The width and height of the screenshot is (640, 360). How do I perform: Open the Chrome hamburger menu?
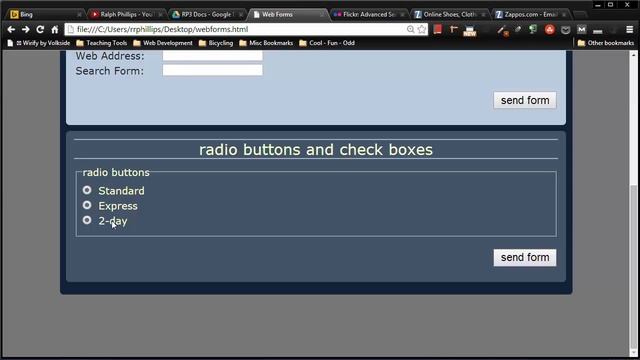(x=630, y=29)
